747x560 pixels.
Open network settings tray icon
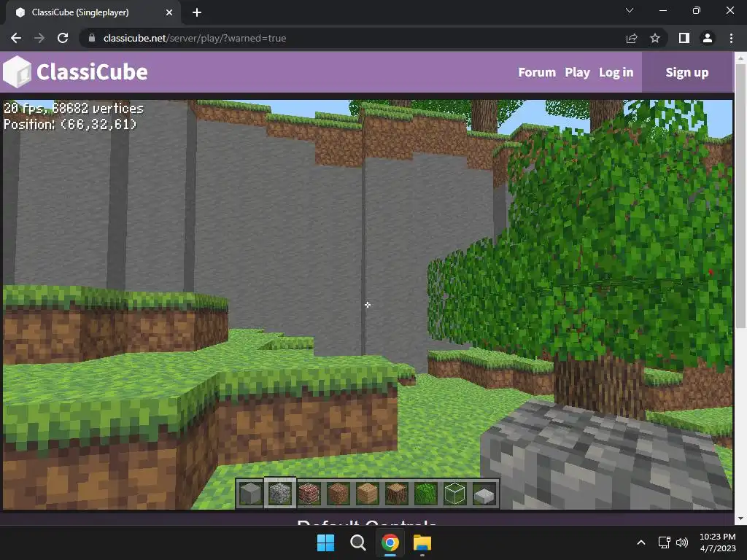[664, 542]
